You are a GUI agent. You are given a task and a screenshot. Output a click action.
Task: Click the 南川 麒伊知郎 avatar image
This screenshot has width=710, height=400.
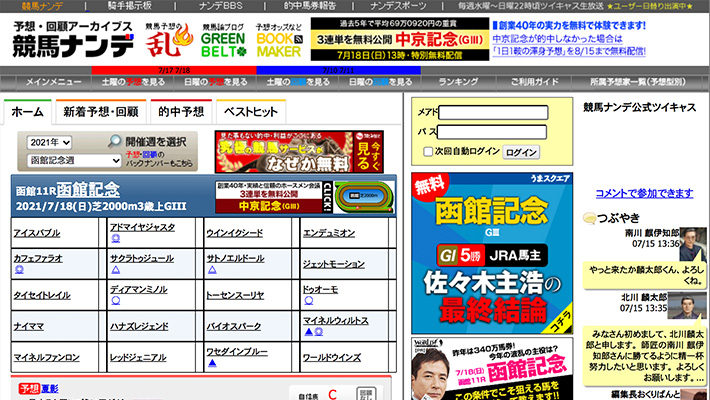click(693, 244)
